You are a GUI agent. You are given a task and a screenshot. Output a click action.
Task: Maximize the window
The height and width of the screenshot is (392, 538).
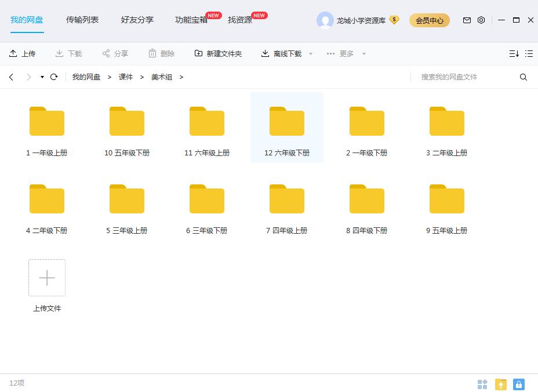[x=516, y=20]
